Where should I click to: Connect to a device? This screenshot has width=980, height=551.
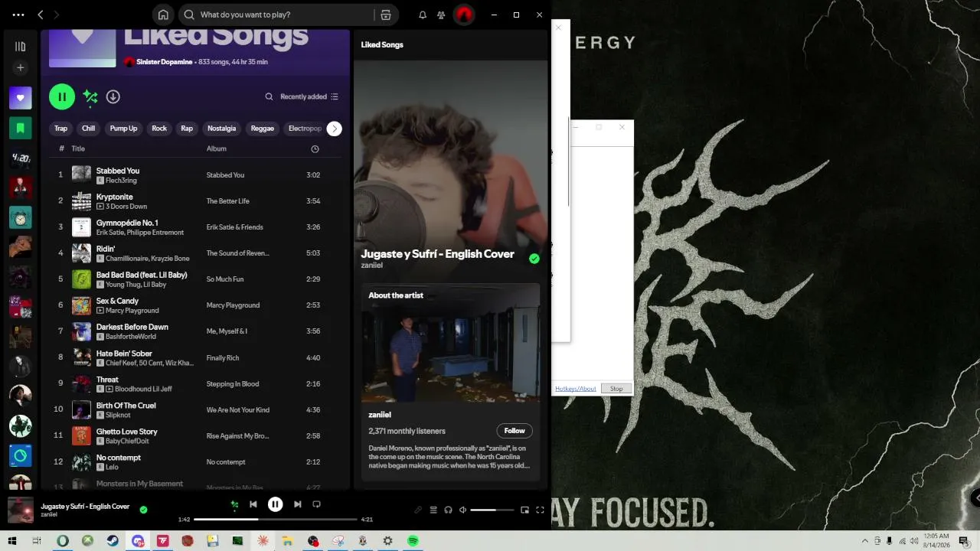point(448,510)
